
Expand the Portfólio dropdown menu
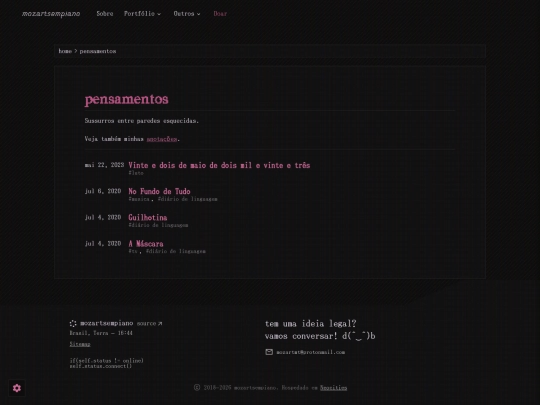click(142, 14)
